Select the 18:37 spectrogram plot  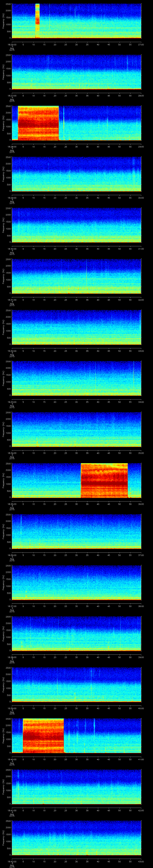pyautogui.click(x=76, y=582)
